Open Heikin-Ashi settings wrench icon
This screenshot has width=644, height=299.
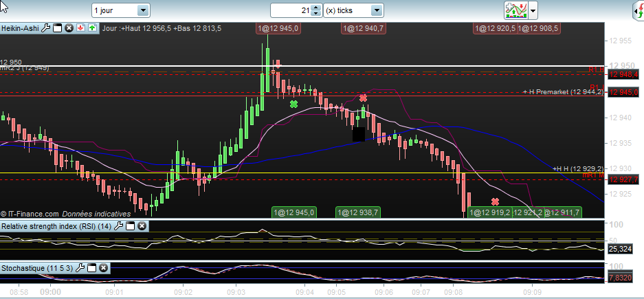pyautogui.click(x=46, y=28)
